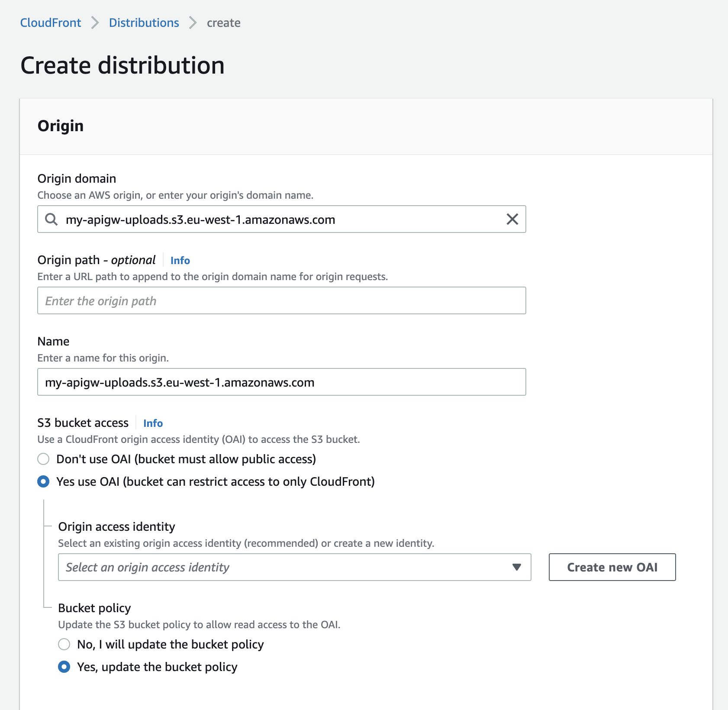
Task: Click the 'Origin access identity' label
Action: coord(116,526)
